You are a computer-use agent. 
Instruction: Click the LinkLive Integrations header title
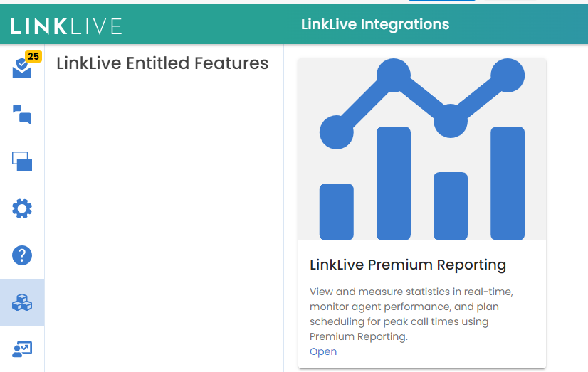[375, 25]
